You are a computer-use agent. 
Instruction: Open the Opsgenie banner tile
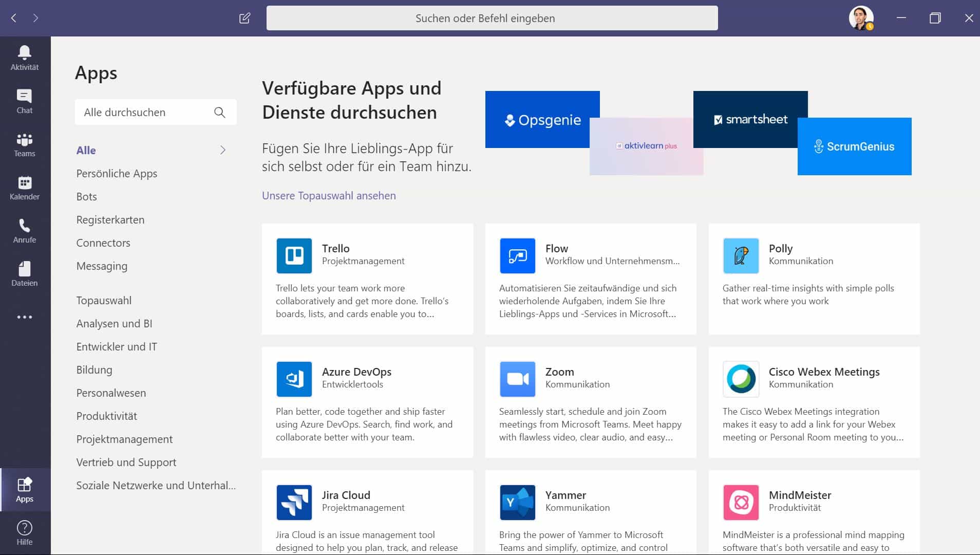[542, 119]
